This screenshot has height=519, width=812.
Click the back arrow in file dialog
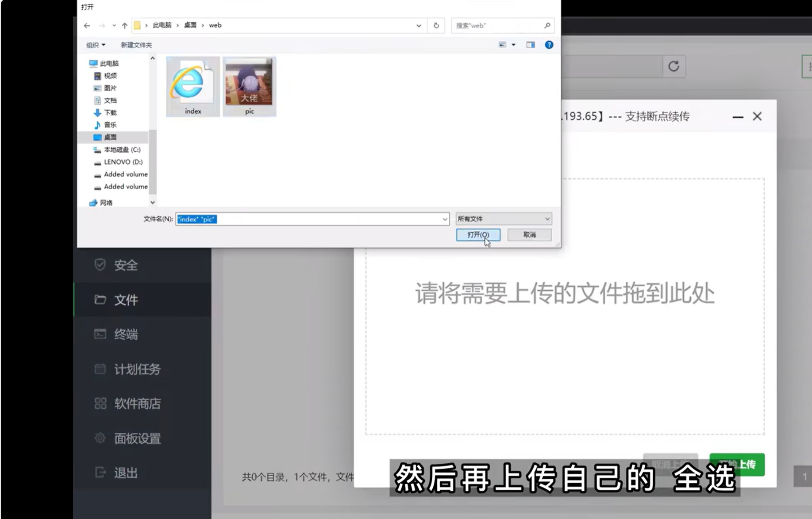(87, 26)
